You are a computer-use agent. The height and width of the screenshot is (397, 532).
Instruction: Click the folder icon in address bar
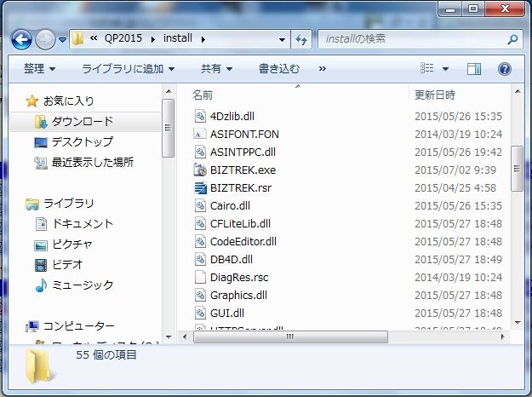tap(78, 39)
